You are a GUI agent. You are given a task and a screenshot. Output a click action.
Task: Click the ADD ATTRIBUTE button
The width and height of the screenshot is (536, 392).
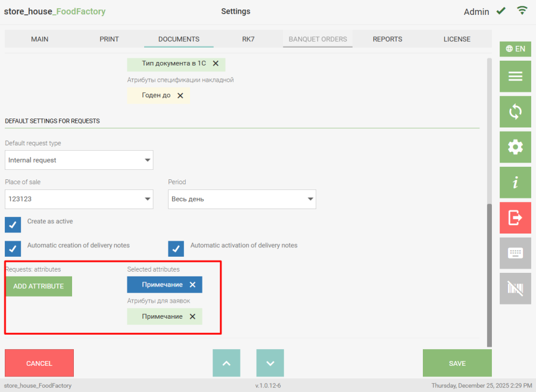click(x=39, y=287)
